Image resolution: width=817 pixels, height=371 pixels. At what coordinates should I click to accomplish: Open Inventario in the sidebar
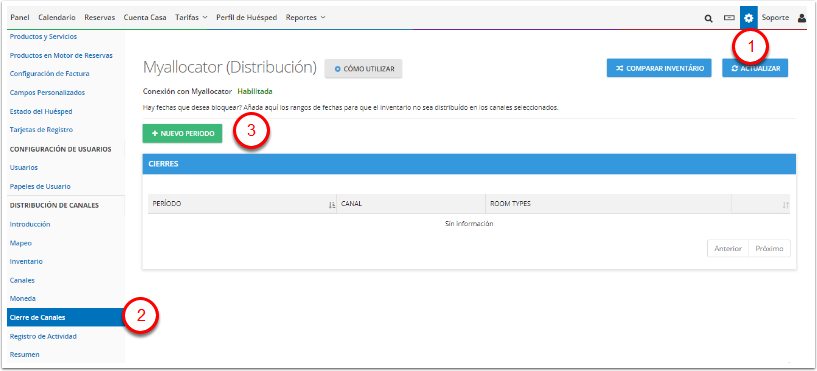click(x=26, y=262)
